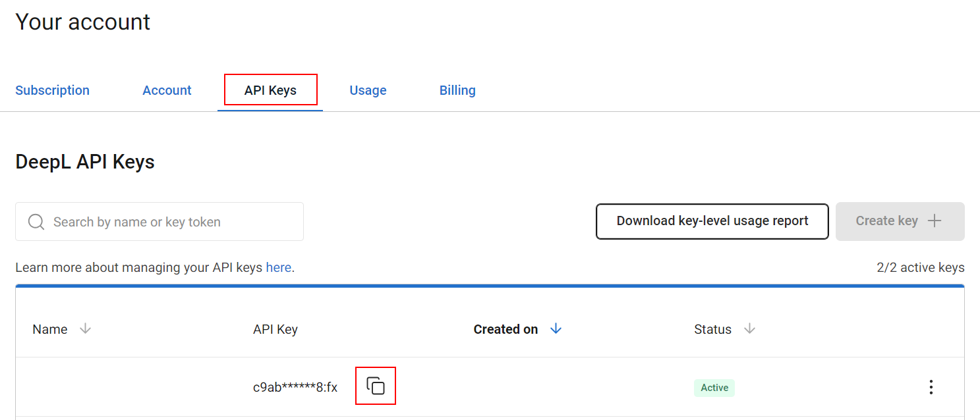Image resolution: width=980 pixels, height=420 pixels.
Task: Click the Created on column header label
Action: click(x=505, y=329)
